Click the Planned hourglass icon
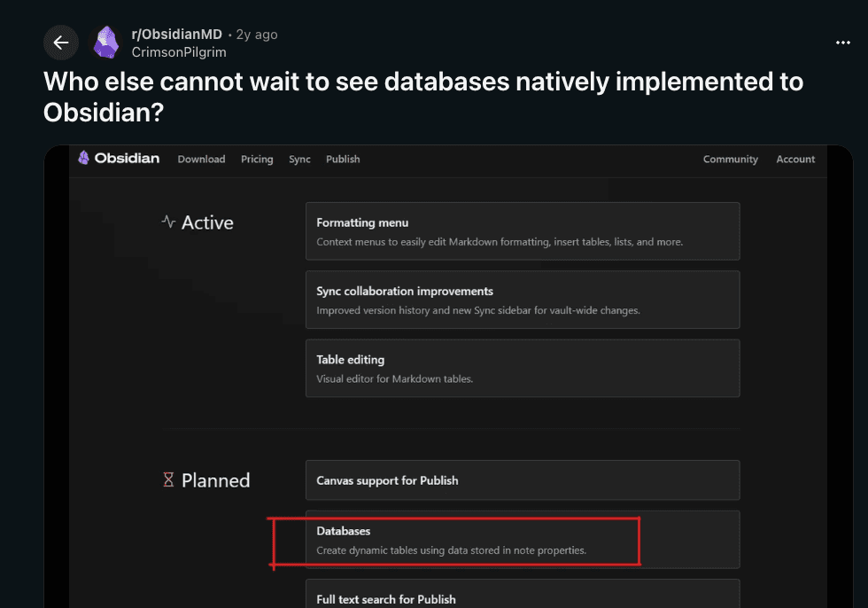The image size is (868, 608). click(x=168, y=480)
